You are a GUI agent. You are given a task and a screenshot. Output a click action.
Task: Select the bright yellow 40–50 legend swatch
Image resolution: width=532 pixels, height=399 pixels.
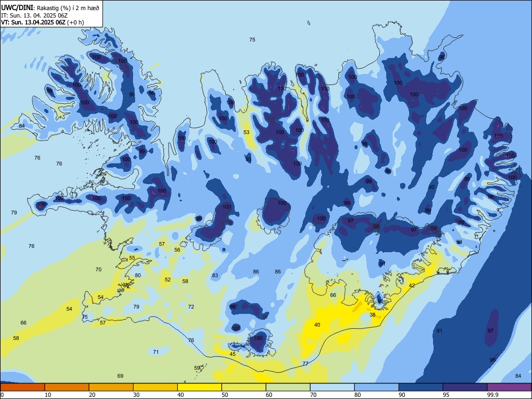(199, 387)
